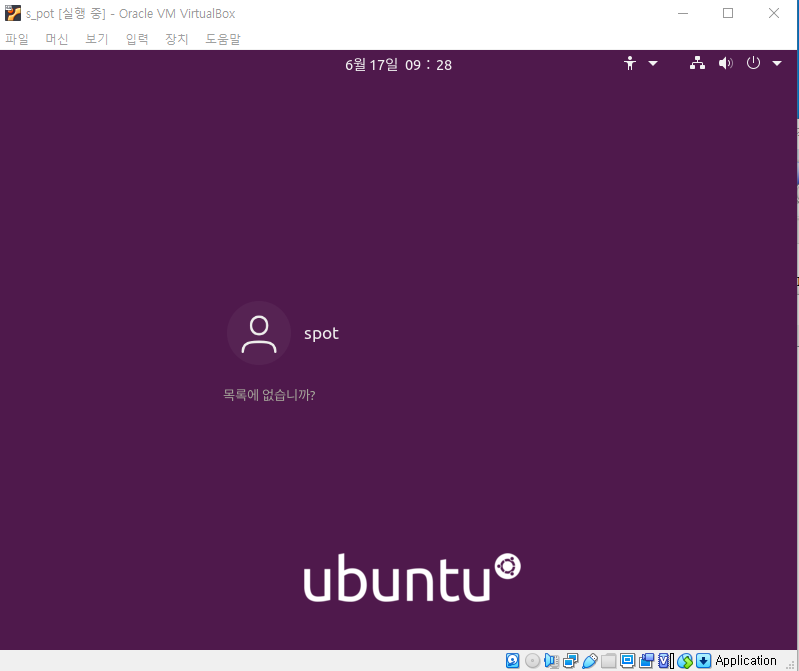Open the 머신 menu
The width and height of the screenshot is (799, 671).
coord(57,39)
